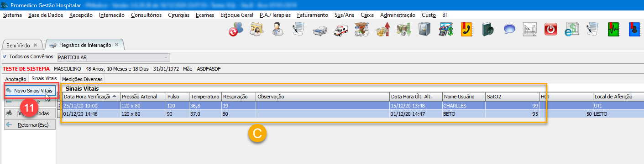Screen dimensions: 644x164
Task: Sort by Data Hora Verificação column arrow
Action: point(114,97)
